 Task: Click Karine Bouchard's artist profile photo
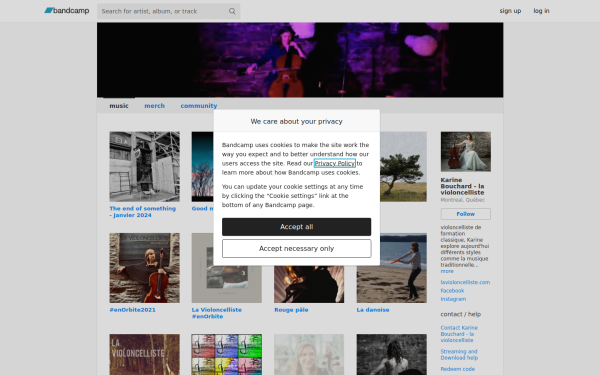point(466,152)
